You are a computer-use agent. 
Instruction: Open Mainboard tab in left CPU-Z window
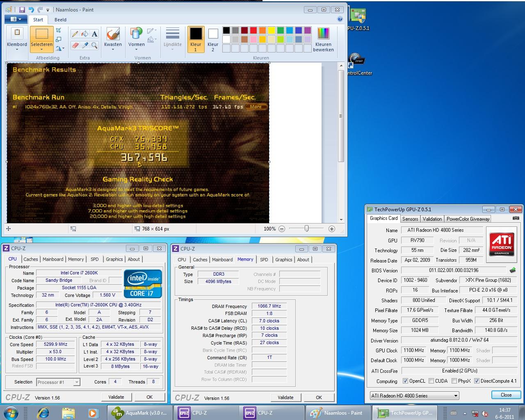point(53,259)
